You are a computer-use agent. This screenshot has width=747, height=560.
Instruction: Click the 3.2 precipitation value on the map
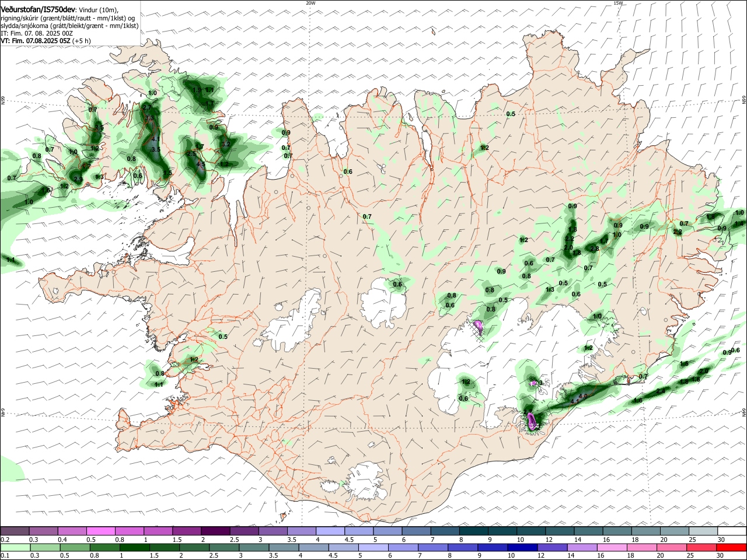[226, 143]
